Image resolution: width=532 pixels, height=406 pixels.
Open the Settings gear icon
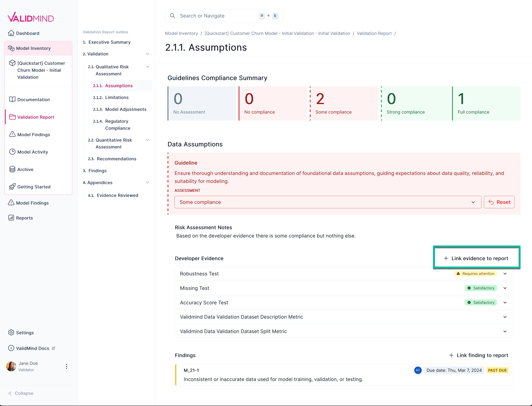(11, 333)
